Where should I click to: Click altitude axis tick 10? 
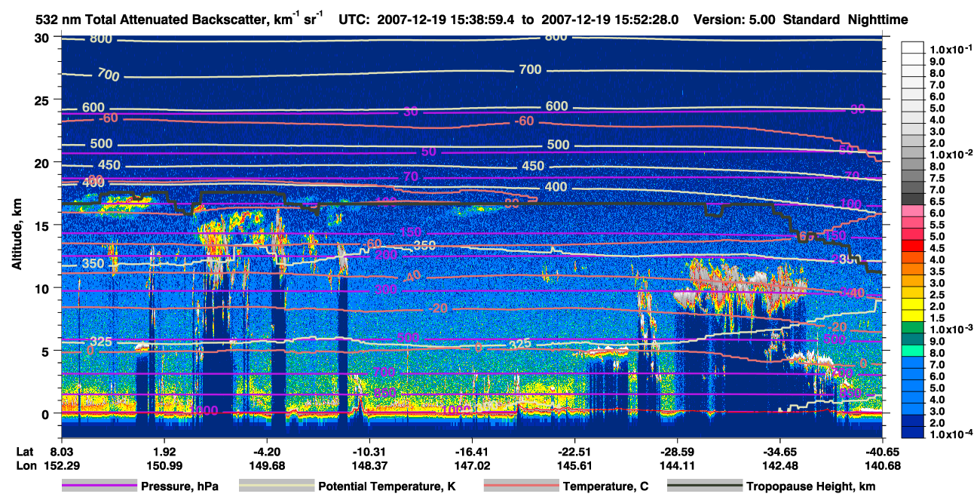click(43, 288)
